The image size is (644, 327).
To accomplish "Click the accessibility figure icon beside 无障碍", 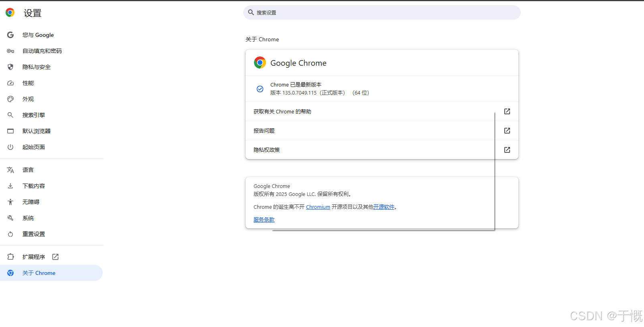I will click(x=10, y=202).
